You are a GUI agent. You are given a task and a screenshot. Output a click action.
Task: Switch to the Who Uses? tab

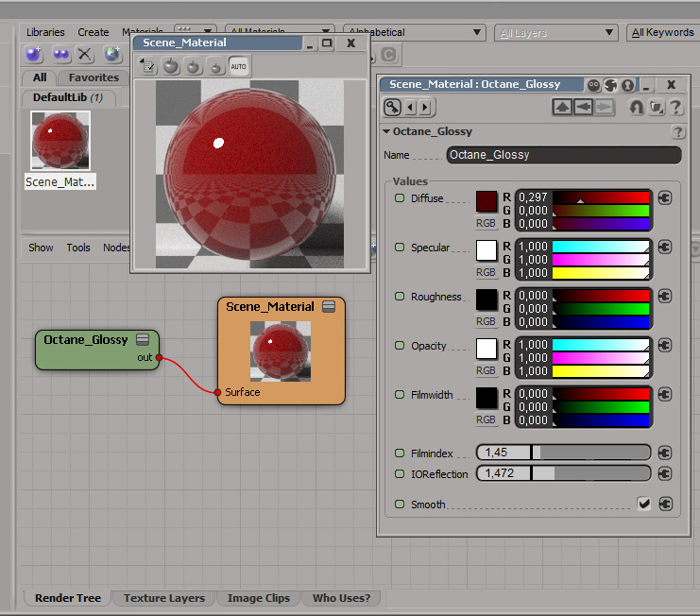[341, 598]
